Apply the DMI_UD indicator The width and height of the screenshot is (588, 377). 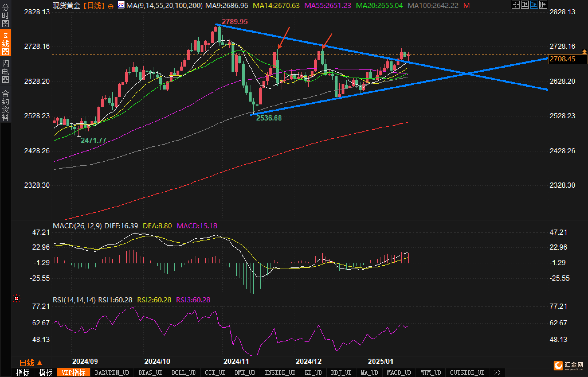click(x=245, y=372)
